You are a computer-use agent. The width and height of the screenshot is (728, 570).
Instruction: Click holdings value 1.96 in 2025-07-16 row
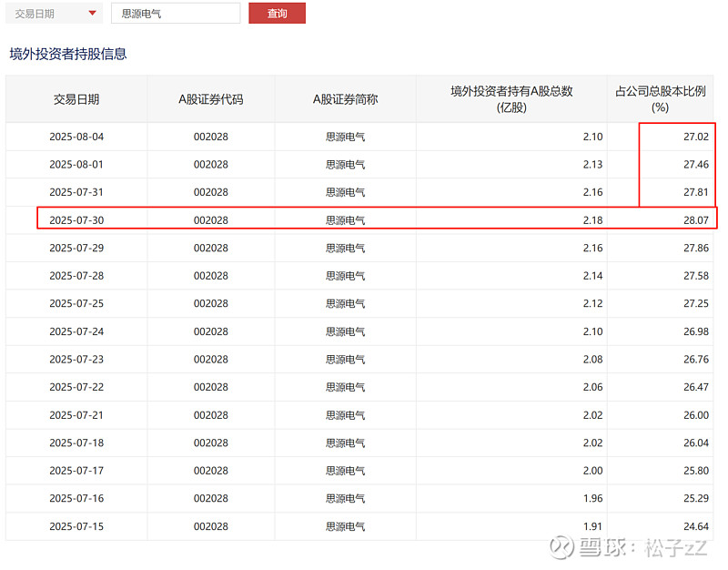tap(593, 498)
